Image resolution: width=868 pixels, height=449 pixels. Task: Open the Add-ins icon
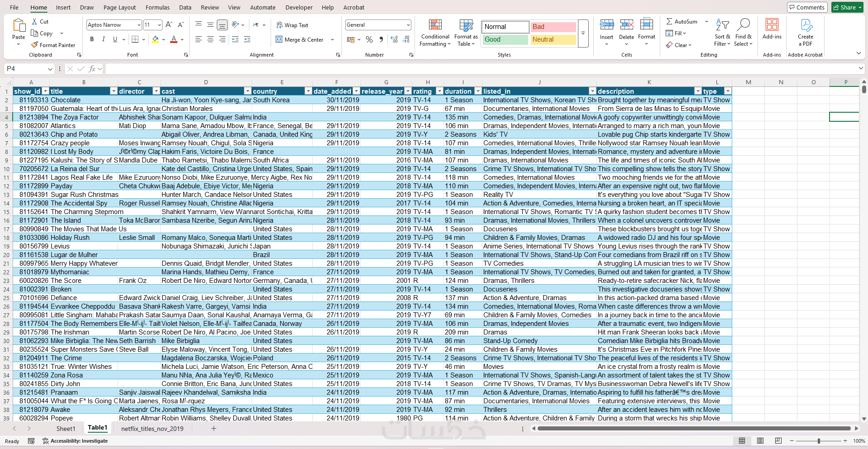pyautogui.click(x=772, y=25)
